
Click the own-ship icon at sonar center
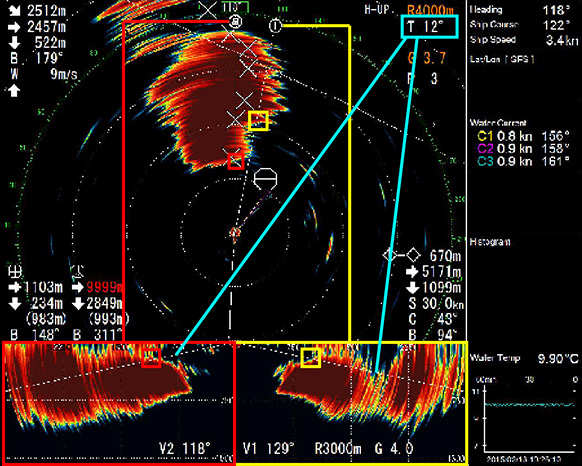click(x=235, y=234)
